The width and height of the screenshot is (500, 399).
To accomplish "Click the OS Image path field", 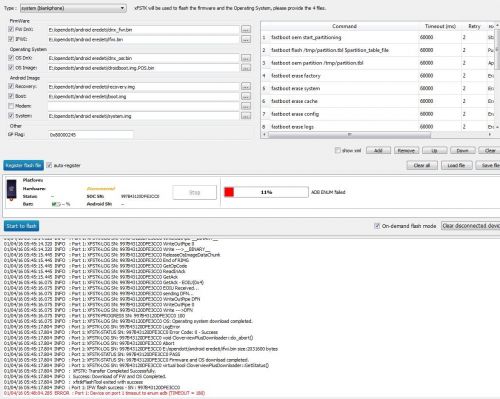I will [x=144, y=68].
